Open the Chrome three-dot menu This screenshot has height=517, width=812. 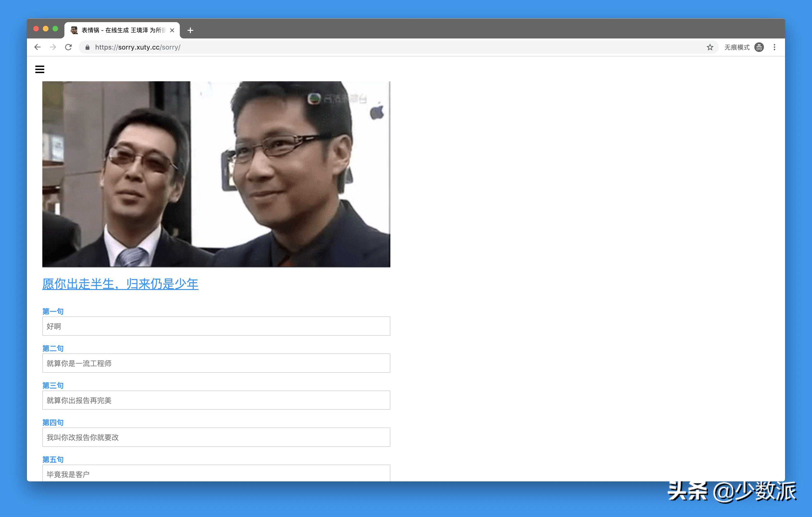[774, 47]
